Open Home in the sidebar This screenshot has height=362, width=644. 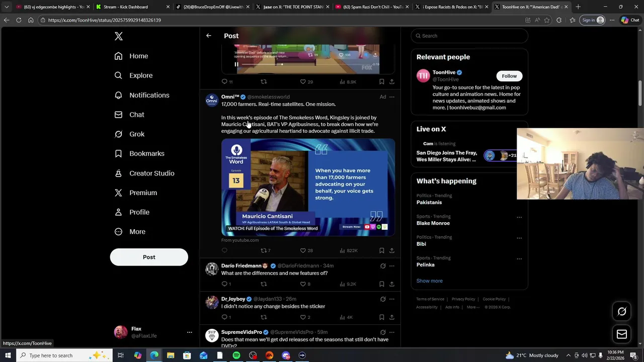pos(131,56)
